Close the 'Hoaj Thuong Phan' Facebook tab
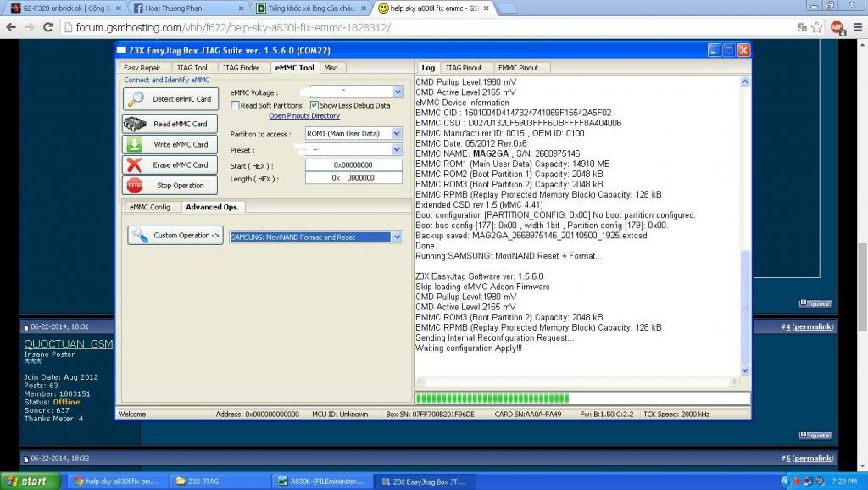868x490 pixels. pos(241,8)
